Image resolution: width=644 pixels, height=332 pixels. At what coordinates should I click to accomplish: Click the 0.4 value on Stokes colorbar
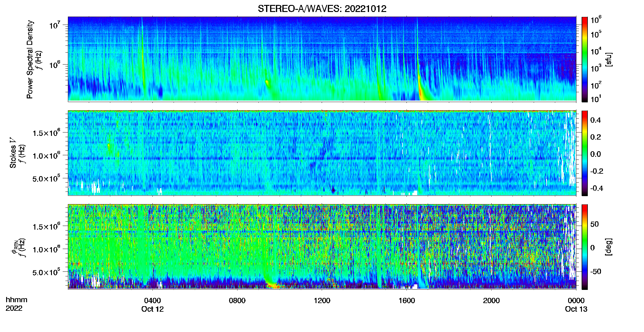595,120
